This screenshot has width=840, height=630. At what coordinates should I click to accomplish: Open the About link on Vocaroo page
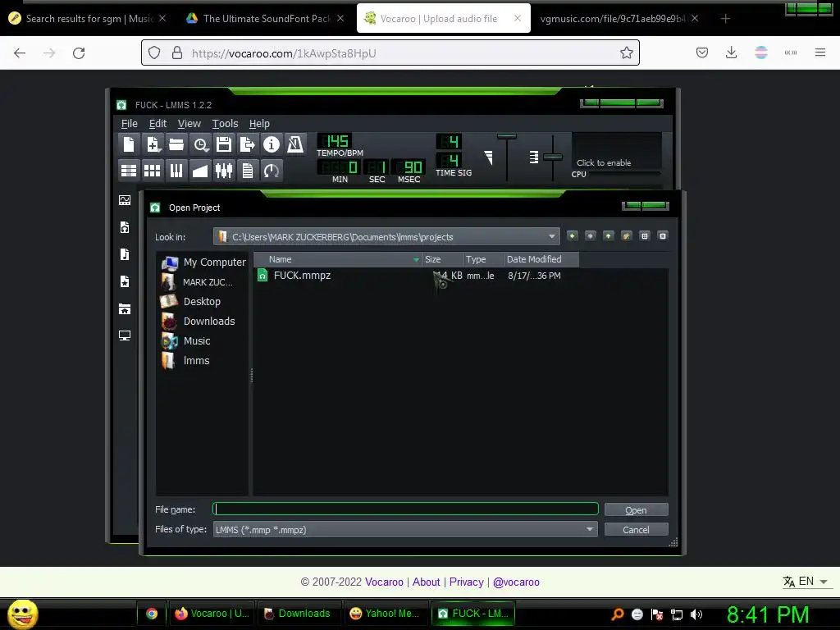(x=426, y=582)
